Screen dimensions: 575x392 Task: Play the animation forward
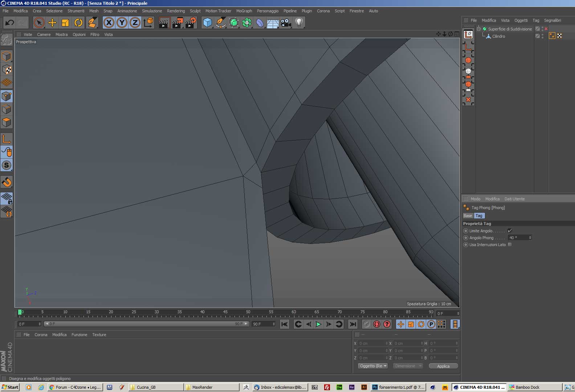pos(318,324)
